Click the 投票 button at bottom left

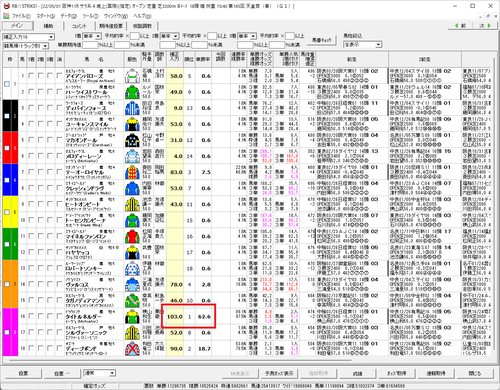click(x=23, y=373)
